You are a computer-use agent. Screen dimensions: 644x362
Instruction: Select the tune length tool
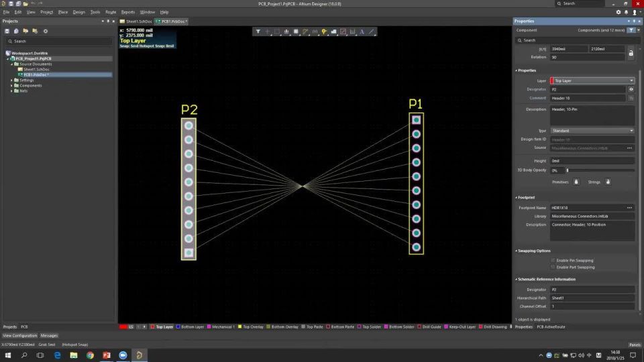[315, 32]
